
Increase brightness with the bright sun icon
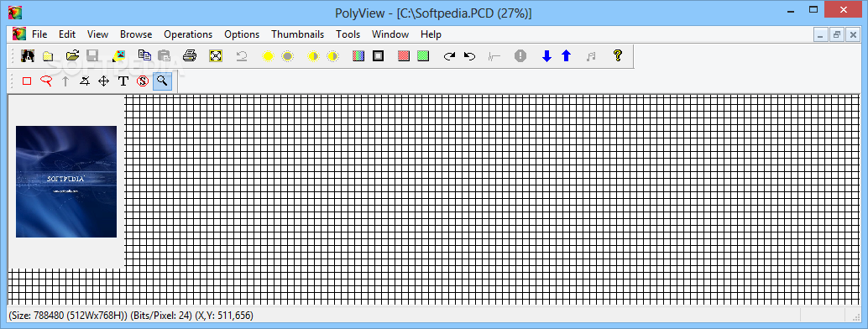[268, 56]
